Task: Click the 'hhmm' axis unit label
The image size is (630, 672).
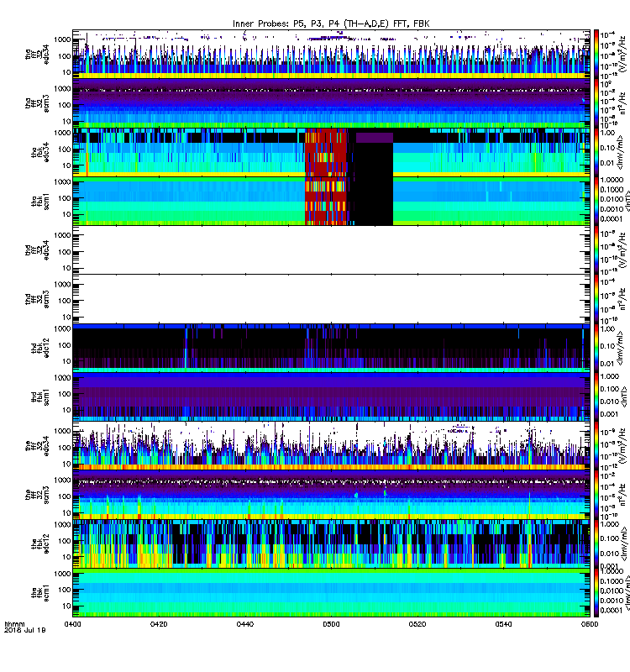Action: coord(14,624)
